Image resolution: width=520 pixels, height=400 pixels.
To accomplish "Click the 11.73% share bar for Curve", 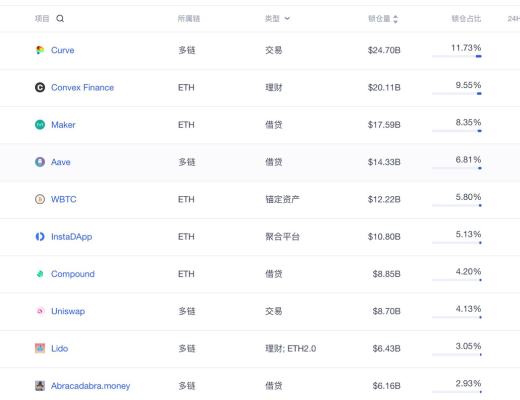I will click(457, 56).
